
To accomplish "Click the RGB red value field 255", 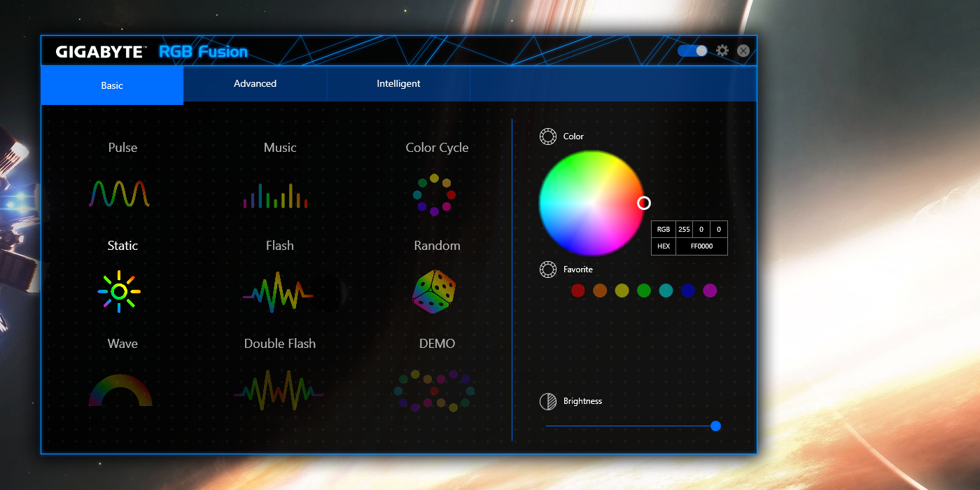I will [x=684, y=229].
